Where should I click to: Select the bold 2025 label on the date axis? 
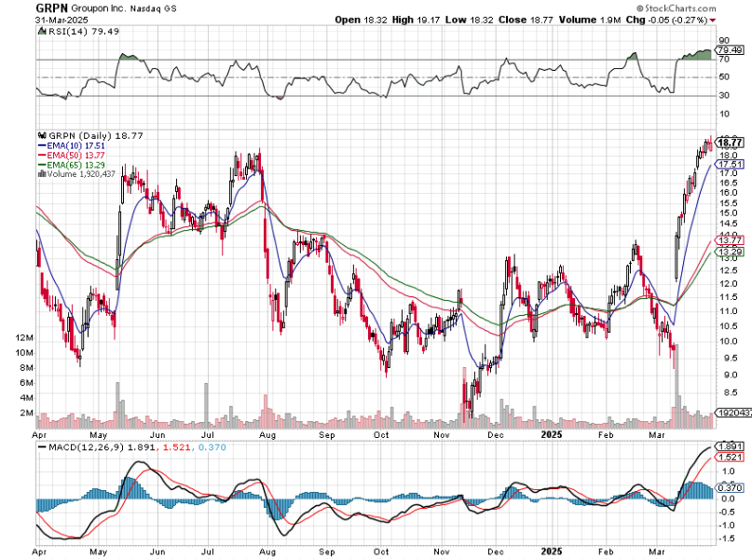tap(551, 434)
